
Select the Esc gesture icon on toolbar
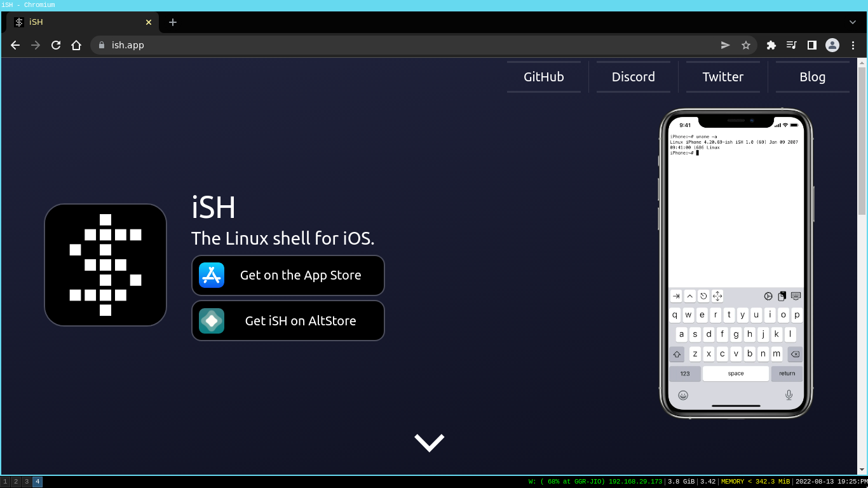pos(704,296)
